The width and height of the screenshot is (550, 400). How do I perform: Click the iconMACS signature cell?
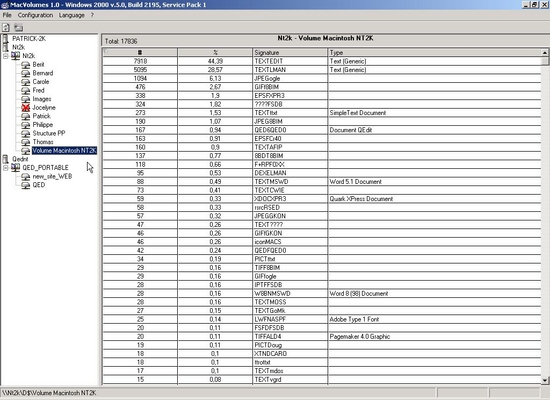click(x=290, y=242)
